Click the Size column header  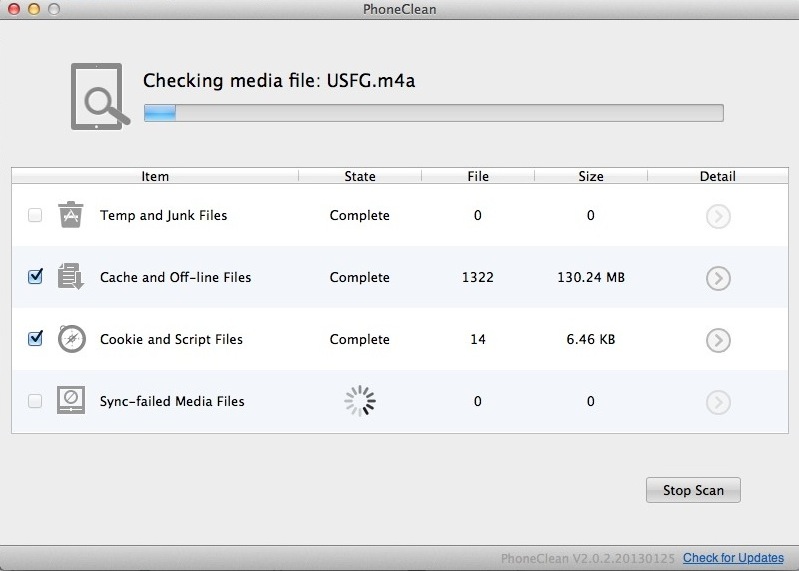[590, 176]
